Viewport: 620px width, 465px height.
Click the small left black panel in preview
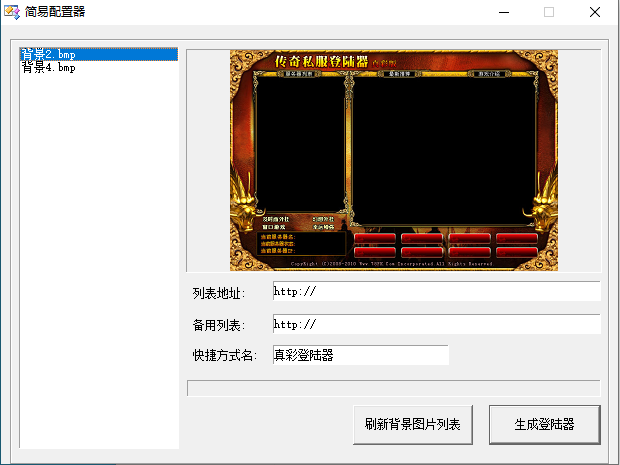pos(300,145)
